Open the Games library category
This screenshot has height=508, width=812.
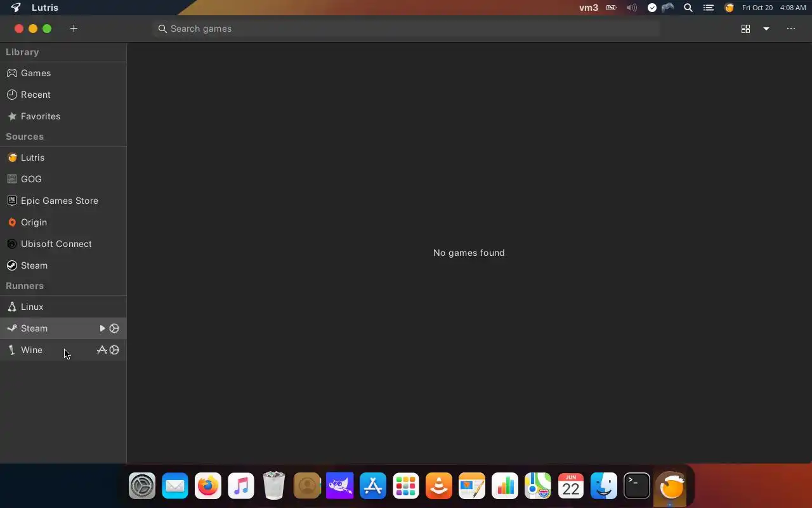63,73
